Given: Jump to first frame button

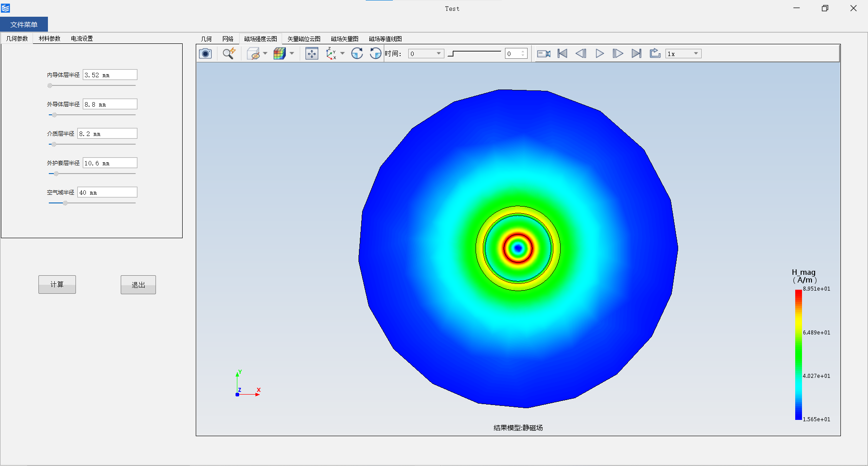Looking at the screenshot, I should click(562, 54).
